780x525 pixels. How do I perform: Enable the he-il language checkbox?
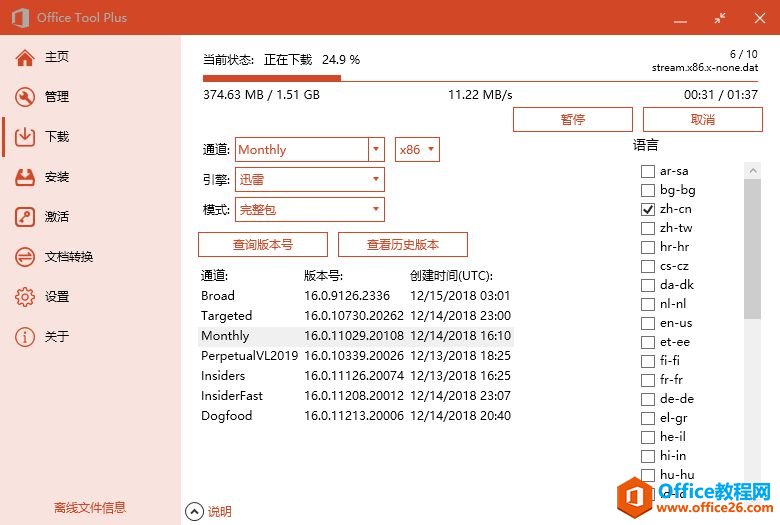648,437
